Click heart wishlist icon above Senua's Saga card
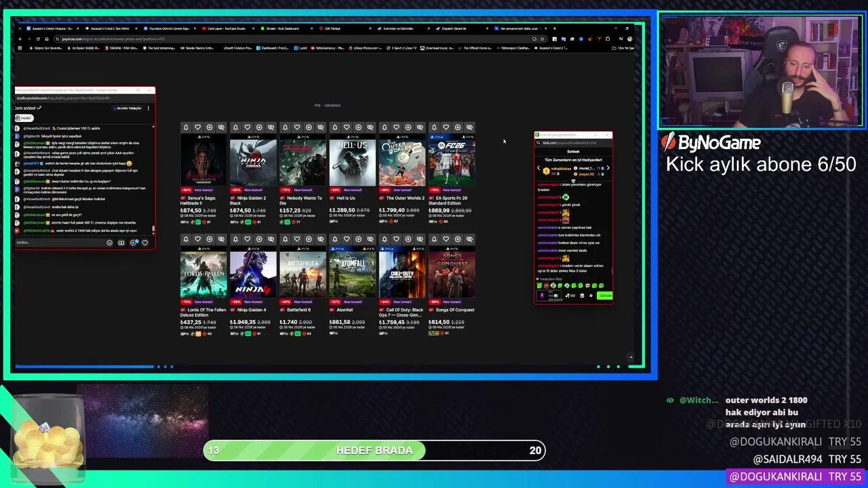 click(197, 127)
